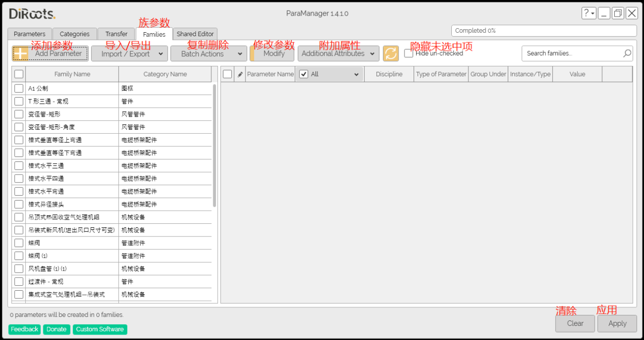This screenshot has width=644, height=340.
Task: Open the Additional Attributes dropdown
Action: coord(339,53)
